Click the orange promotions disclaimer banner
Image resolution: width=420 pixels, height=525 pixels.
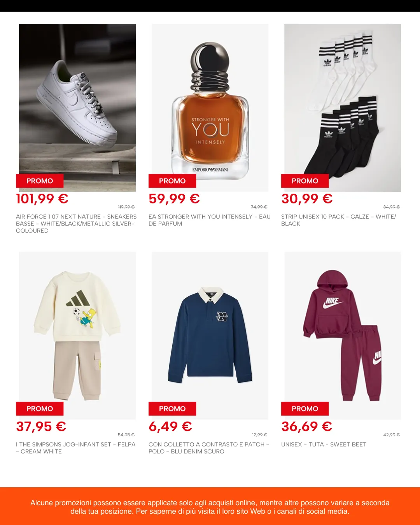210,506
